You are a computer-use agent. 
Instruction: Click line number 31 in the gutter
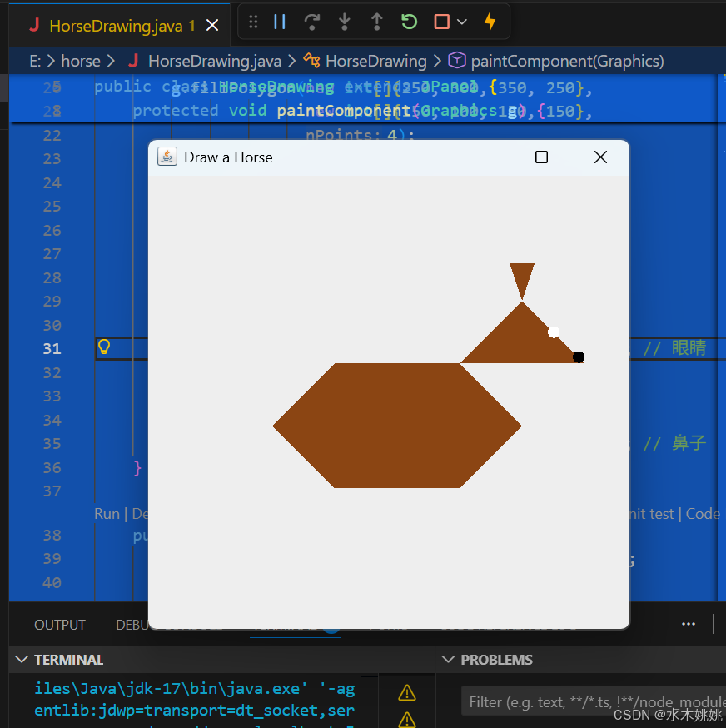point(52,349)
